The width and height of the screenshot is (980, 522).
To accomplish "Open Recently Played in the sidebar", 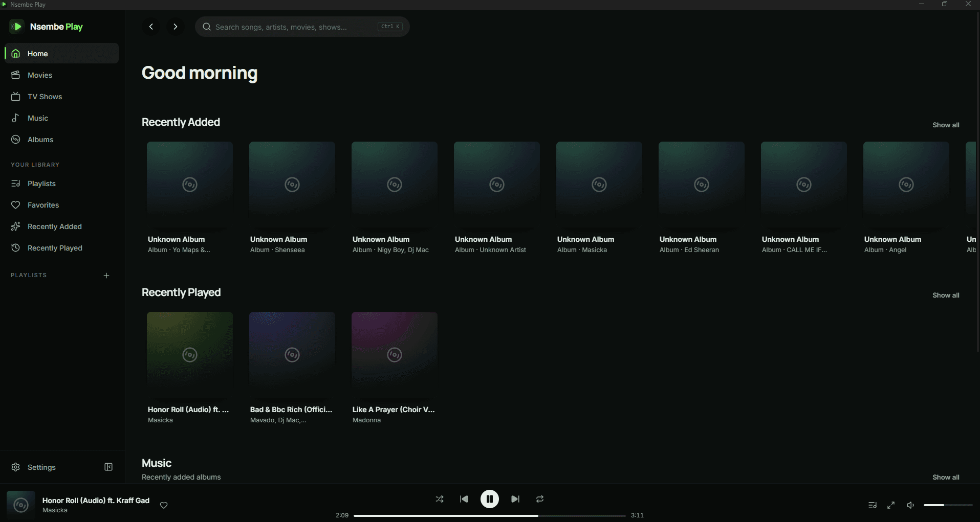I will pyautogui.click(x=62, y=248).
